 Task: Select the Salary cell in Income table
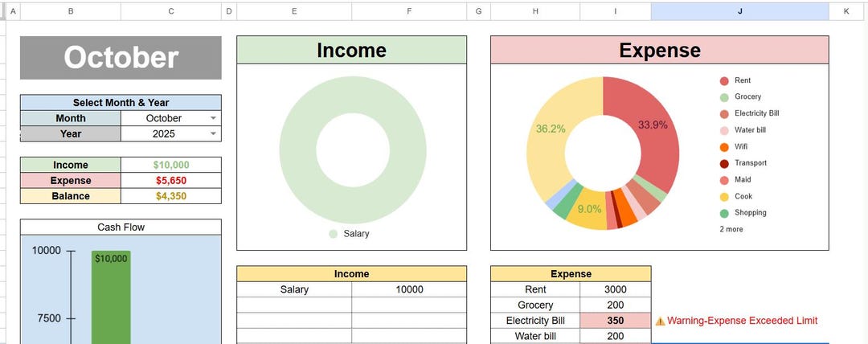coord(294,289)
